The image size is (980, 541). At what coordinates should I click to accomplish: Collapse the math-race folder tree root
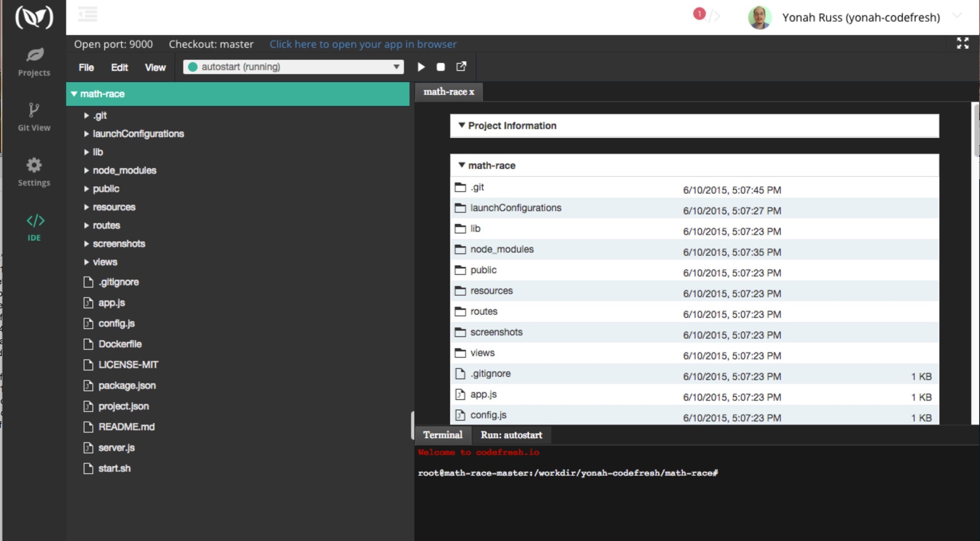pyautogui.click(x=74, y=94)
